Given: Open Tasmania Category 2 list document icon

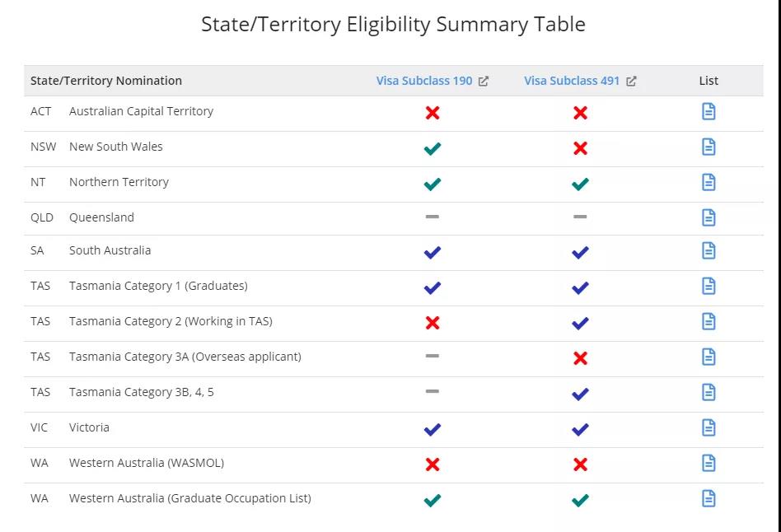Looking at the screenshot, I should click(709, 321).
